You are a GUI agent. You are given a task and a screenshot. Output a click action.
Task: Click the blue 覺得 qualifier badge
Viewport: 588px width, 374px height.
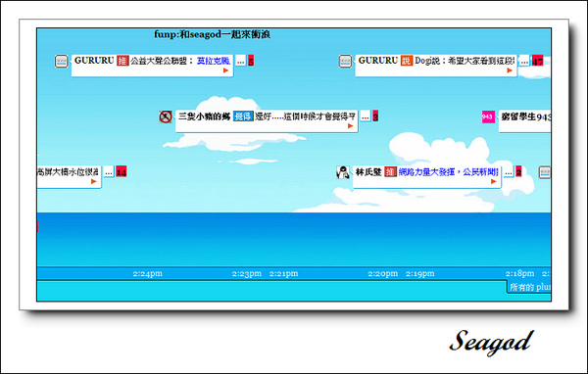(243, 117)
